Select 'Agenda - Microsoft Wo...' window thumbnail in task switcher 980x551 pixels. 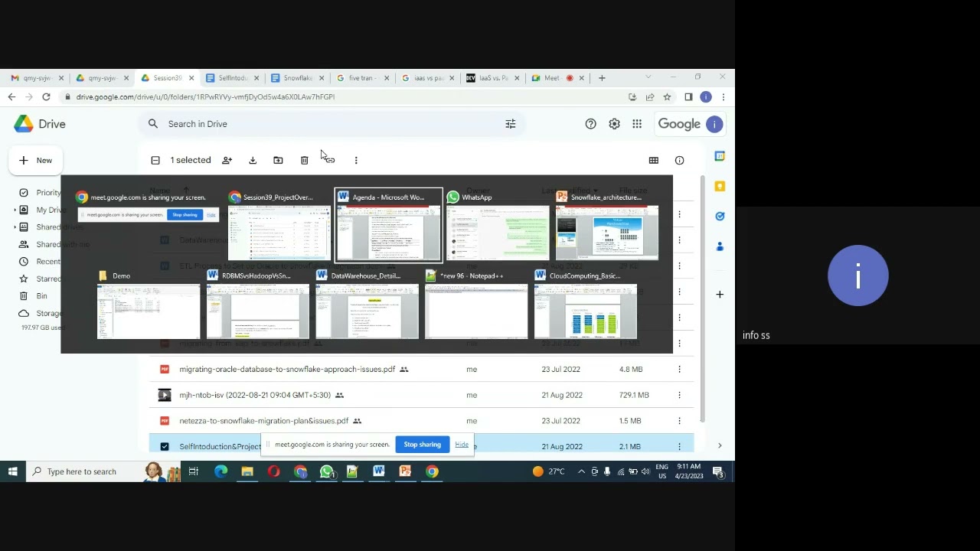(388, 225)
